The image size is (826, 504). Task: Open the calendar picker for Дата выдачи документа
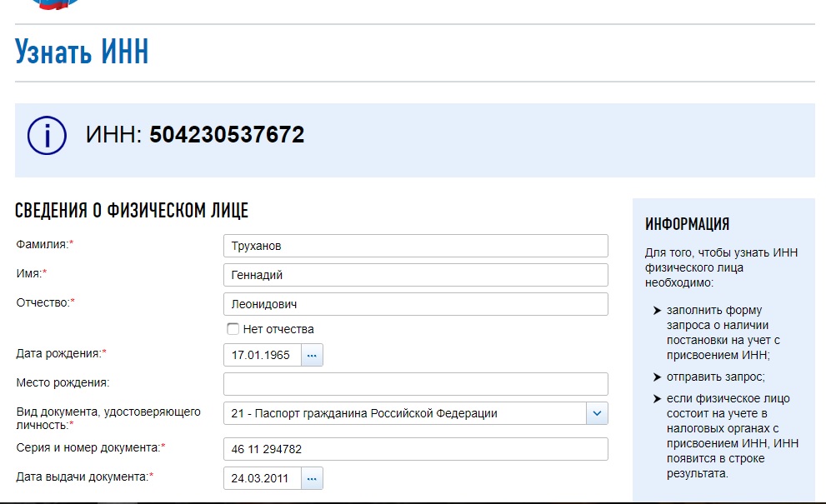coord(313,478)
